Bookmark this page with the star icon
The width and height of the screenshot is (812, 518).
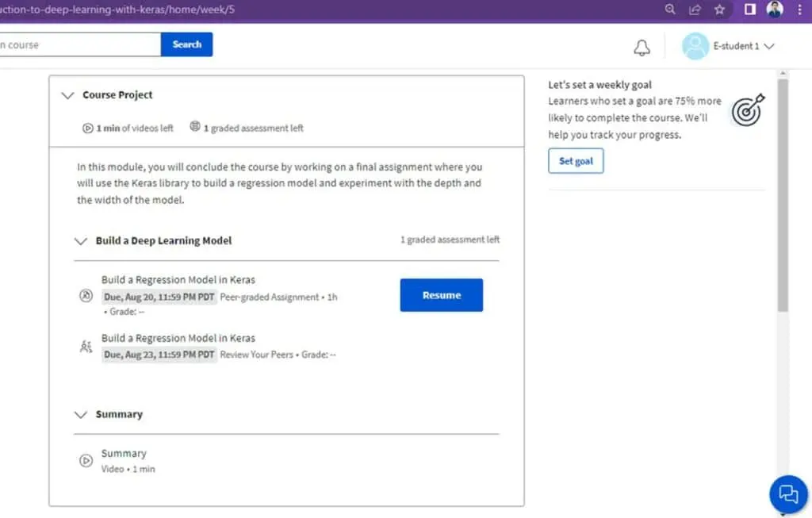pyautogui.click(x=720, y=10)
